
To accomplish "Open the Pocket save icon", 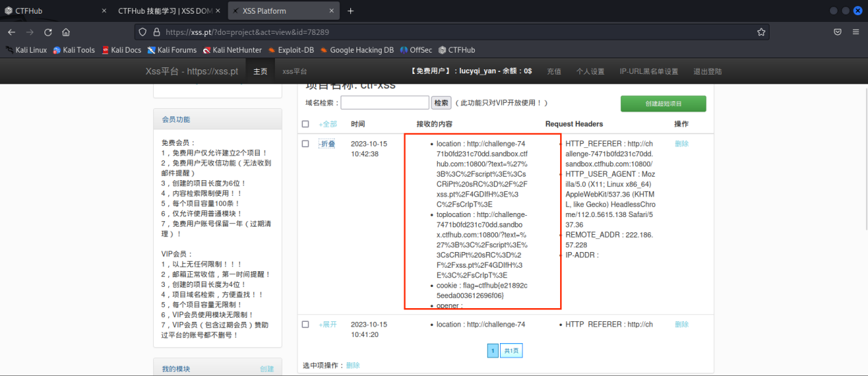I will pyautogui.click(x=837, y=32).
